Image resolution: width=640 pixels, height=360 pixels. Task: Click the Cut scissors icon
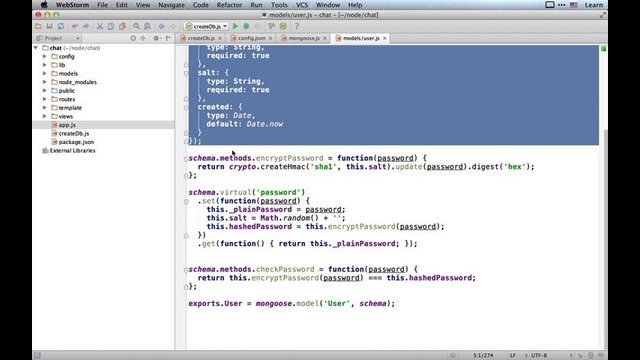pos(100,27)
